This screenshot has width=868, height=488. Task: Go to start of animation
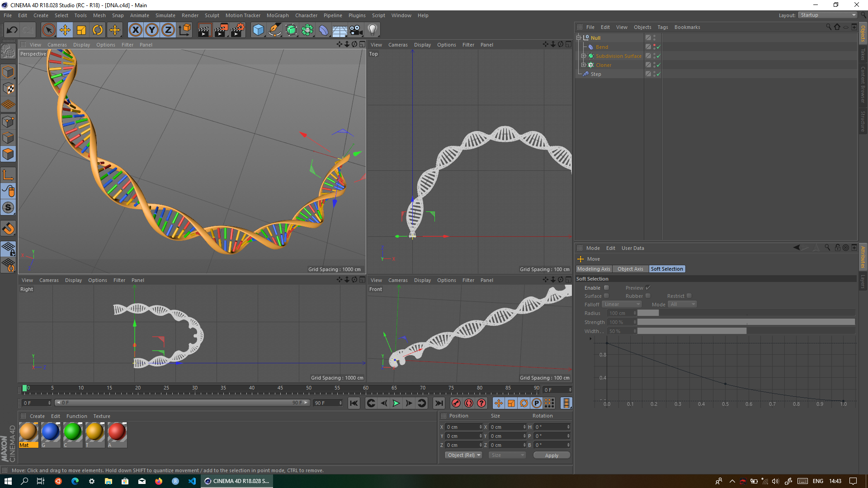[354, 403]
